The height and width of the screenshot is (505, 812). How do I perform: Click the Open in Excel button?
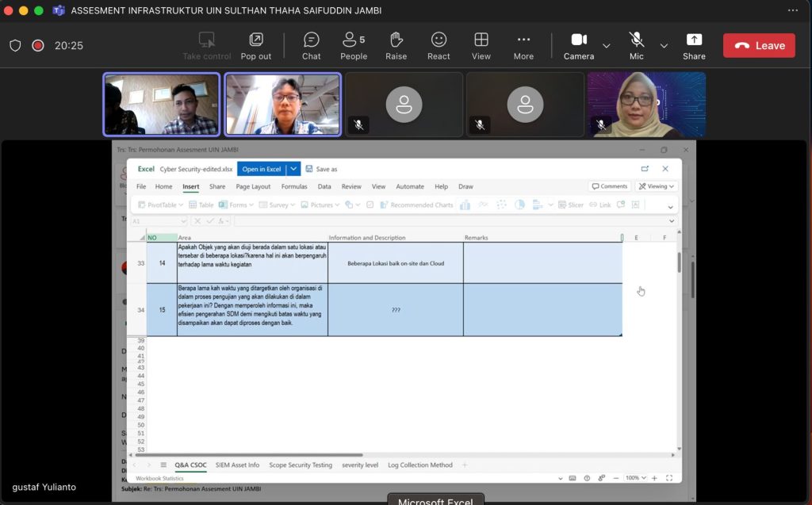pos(262,169)
